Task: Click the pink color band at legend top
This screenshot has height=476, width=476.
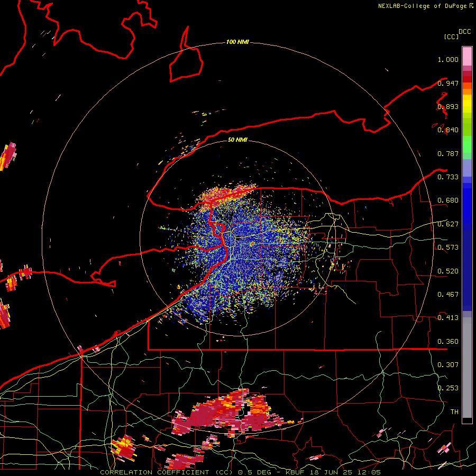Action: (x=467, y=56)
